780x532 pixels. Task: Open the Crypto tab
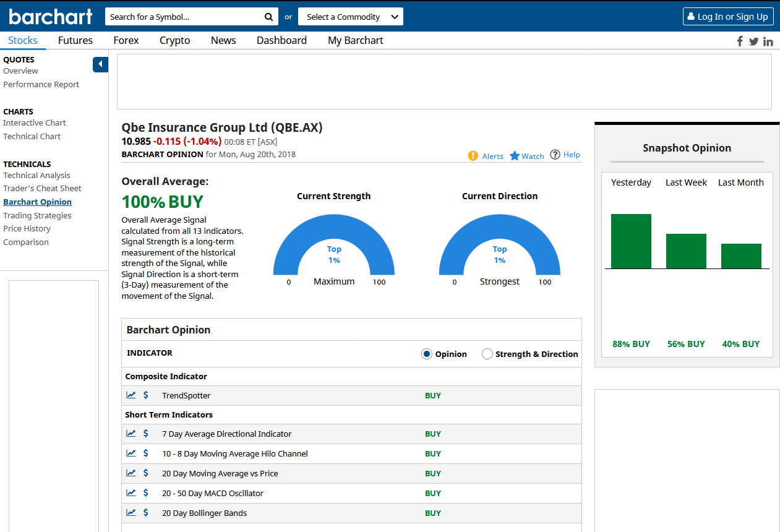175,40
